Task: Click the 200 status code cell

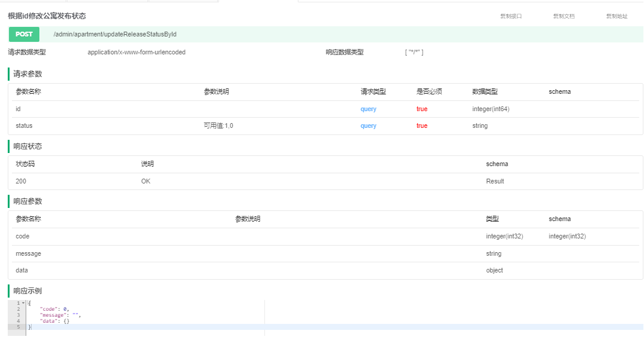Action: 20,180
